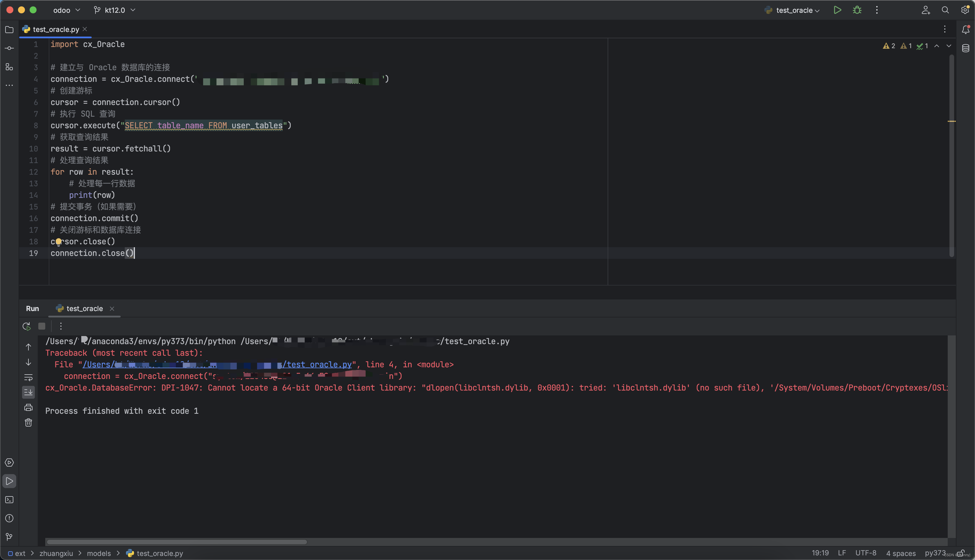Change 4 spaces indentation setting
The width and height of the screenshot is (975, 560).
901,553
